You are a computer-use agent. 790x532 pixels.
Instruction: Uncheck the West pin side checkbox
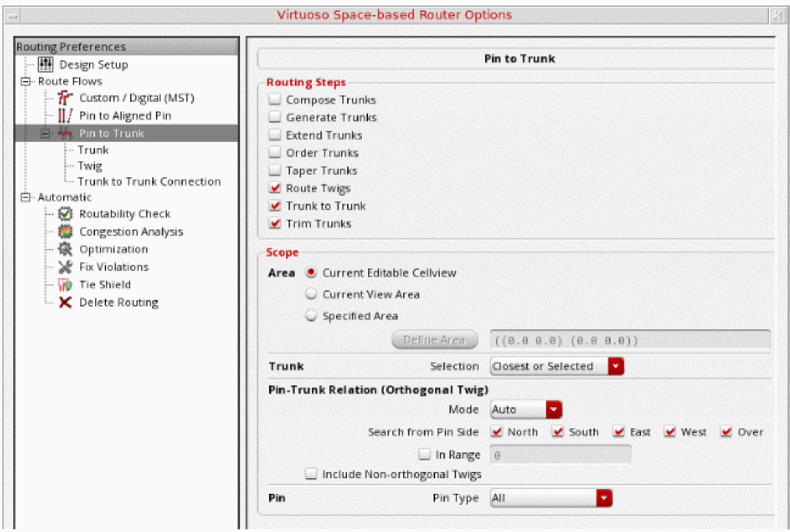(x=670, y=431)
